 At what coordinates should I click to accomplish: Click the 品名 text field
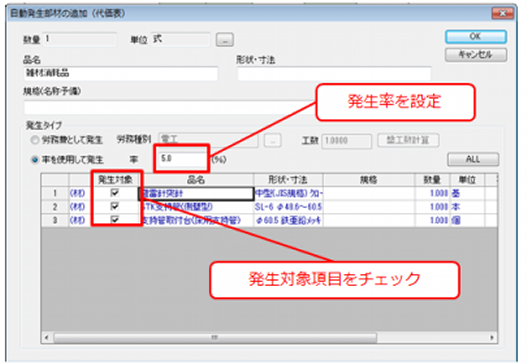121,73
